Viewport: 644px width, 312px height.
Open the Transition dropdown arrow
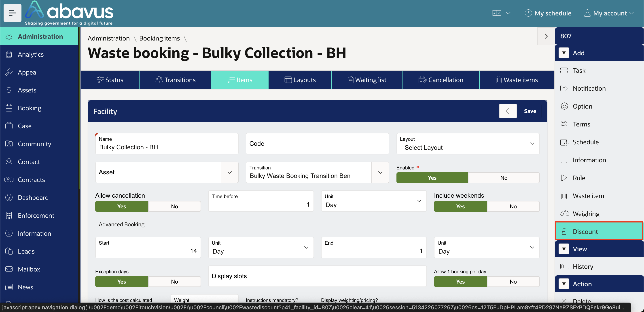tap(380, 172)
